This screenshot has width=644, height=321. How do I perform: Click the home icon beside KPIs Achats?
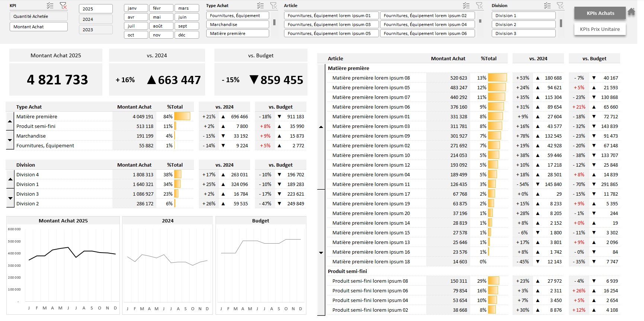(631, 12)
